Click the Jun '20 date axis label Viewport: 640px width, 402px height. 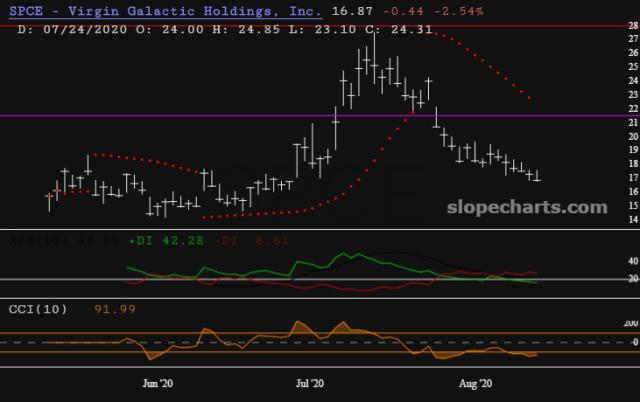coord(158,383)
